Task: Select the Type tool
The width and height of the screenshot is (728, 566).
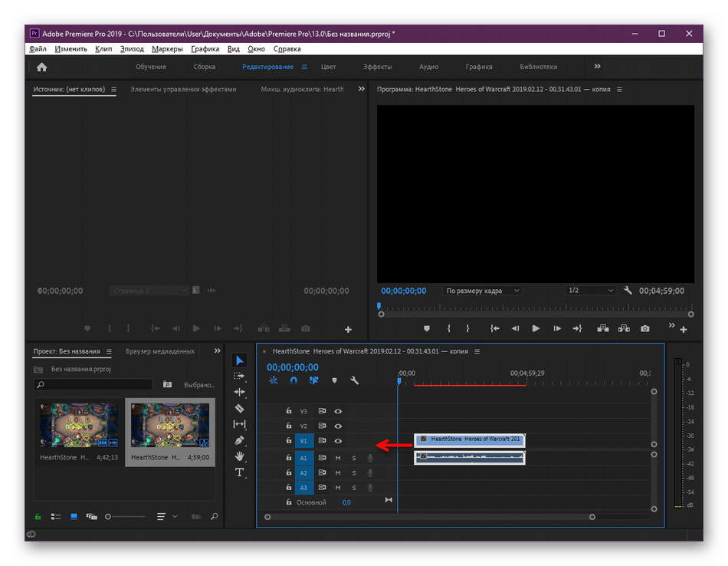Action: coord(240,472)
